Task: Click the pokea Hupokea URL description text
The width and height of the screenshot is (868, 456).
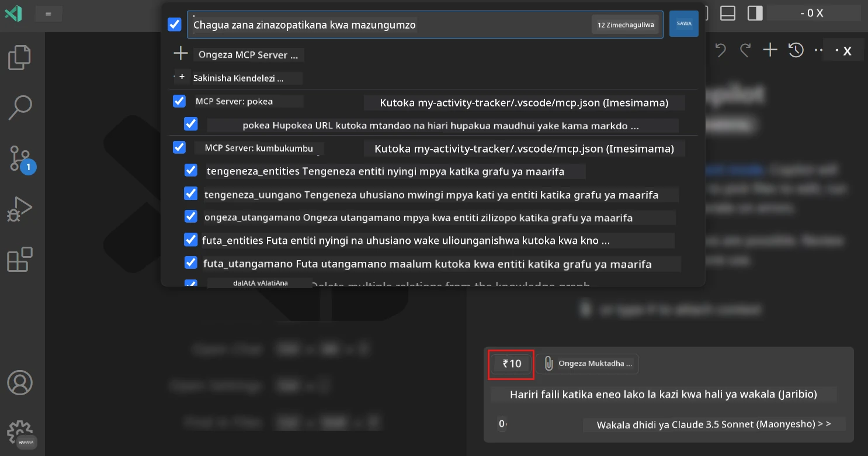Action: [x=442, y=125]
